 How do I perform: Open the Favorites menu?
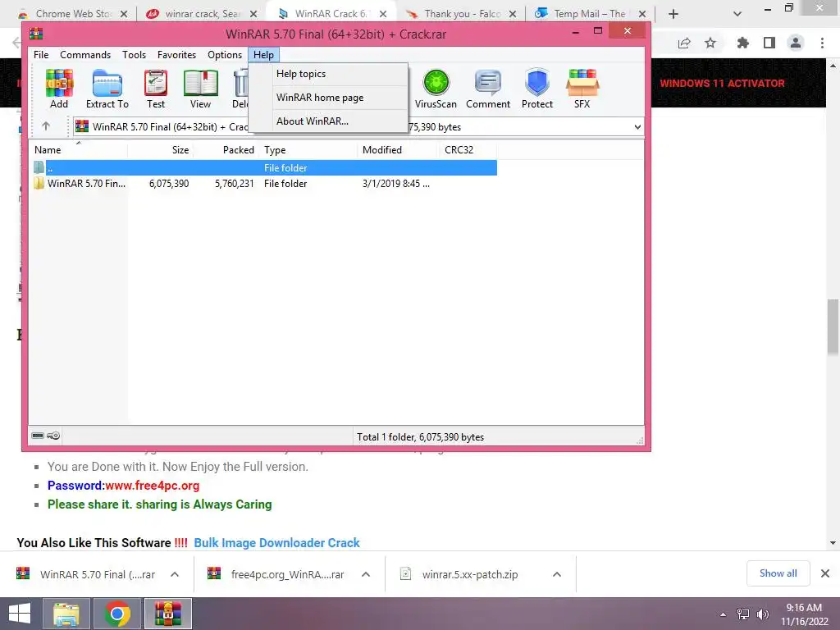click(x=177, y=55)
